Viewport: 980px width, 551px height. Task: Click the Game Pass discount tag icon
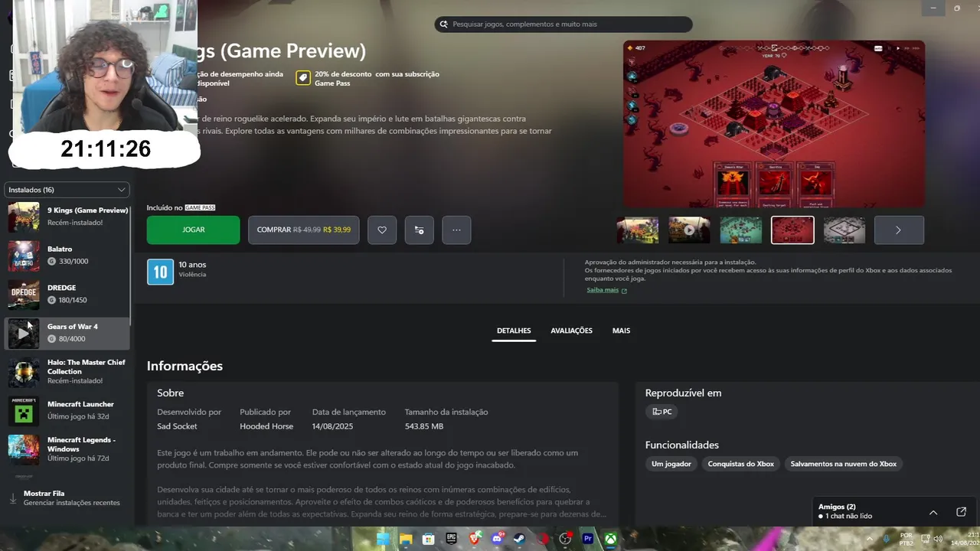click(x=303, y=78)
